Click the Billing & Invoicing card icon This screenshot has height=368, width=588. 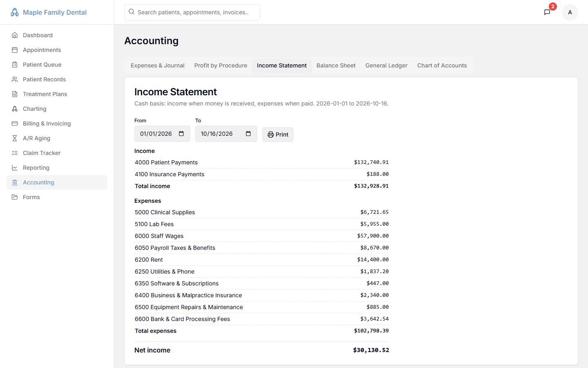click(x=15, y=123)
